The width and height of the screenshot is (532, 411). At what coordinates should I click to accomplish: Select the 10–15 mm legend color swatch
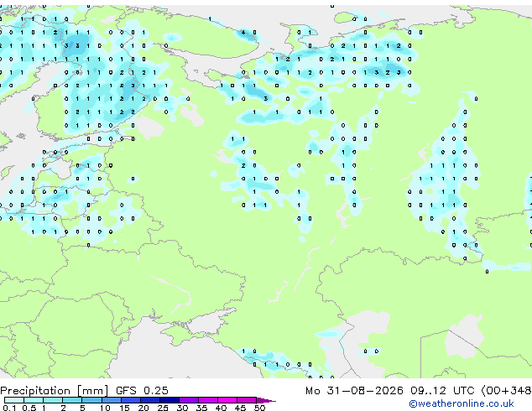111,400
